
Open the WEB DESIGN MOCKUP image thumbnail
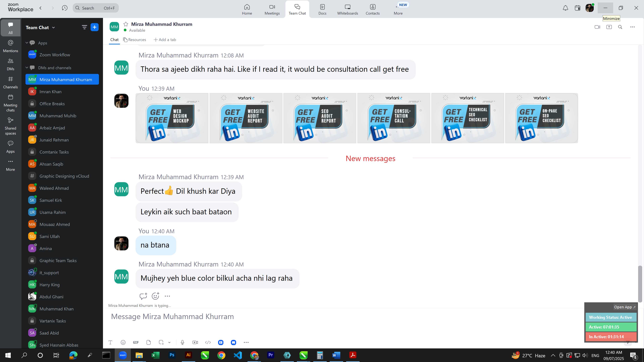[x=172, y=118]
